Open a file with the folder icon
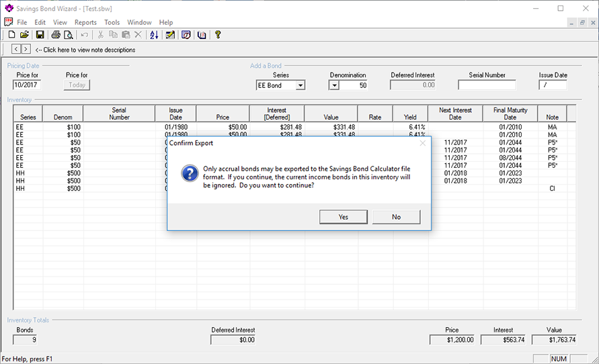This screenshot has width=599, height=364. coord(24,35)
